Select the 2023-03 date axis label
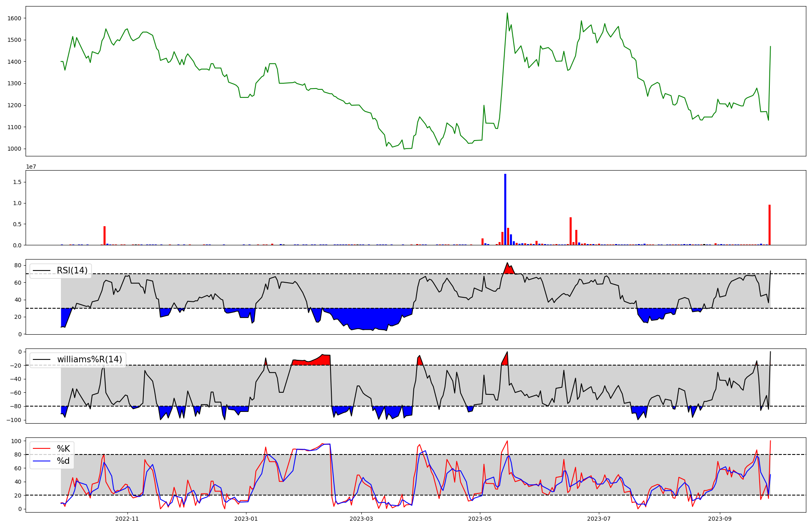The image size is (812, 528). click(361, 519)
